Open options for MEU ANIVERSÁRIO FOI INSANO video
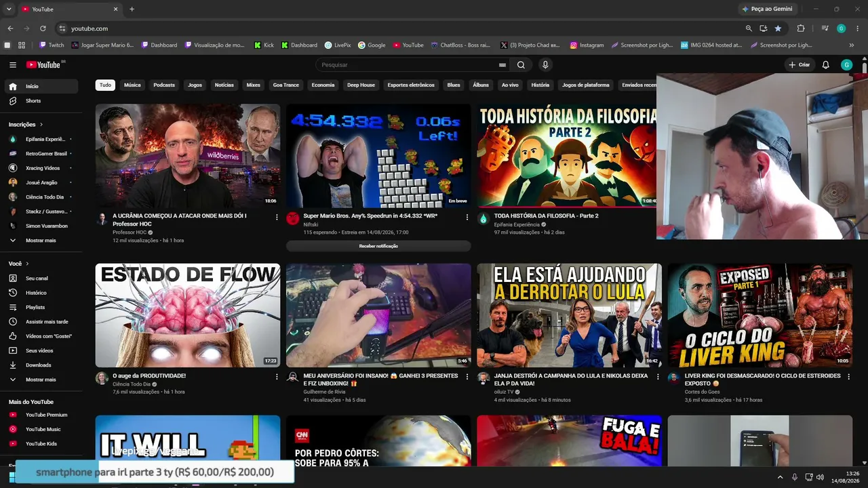868x488 pixels. (x=467, y=377)
